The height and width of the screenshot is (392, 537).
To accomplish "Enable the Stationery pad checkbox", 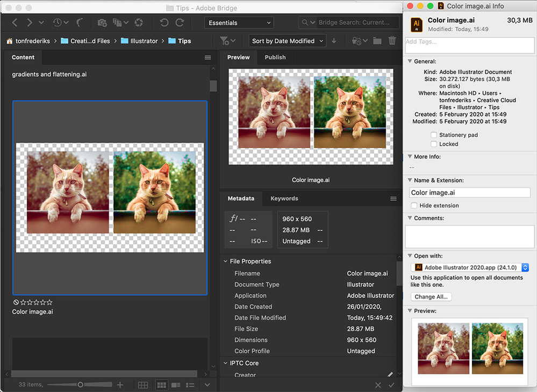I will pyautogui.click(x=434, y=135).
